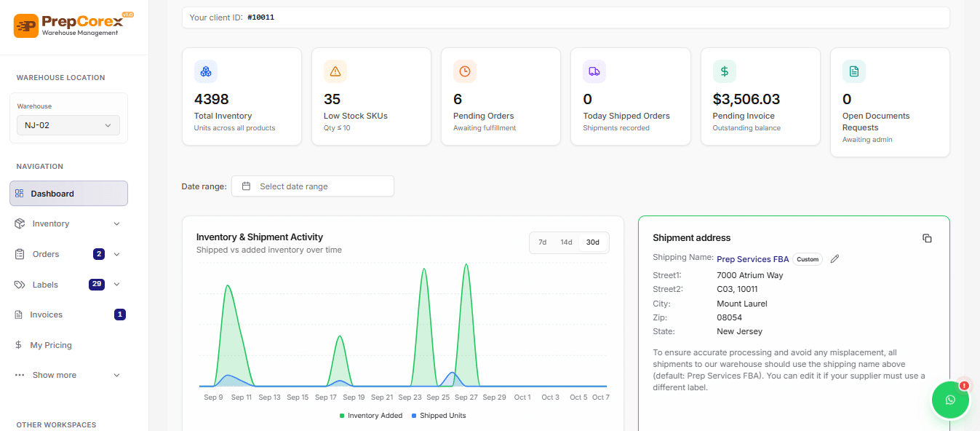
Task: Open Labels in the sidebar
Action: tap(68, 285)
